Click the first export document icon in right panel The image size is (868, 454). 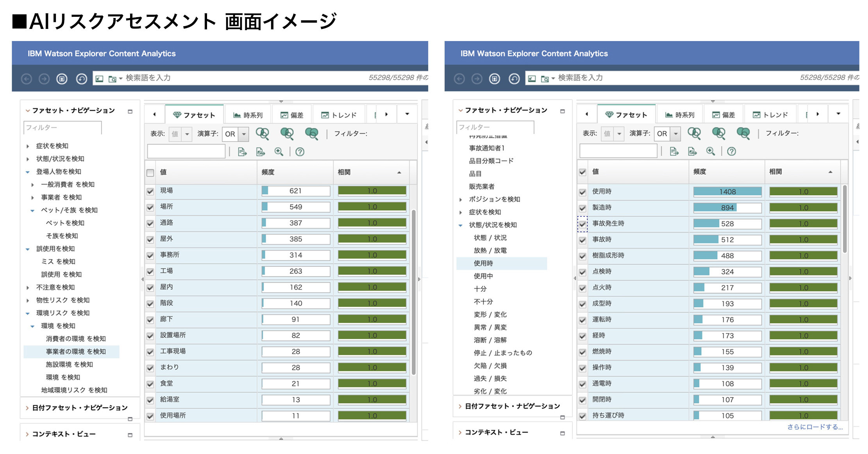[674, 152]
